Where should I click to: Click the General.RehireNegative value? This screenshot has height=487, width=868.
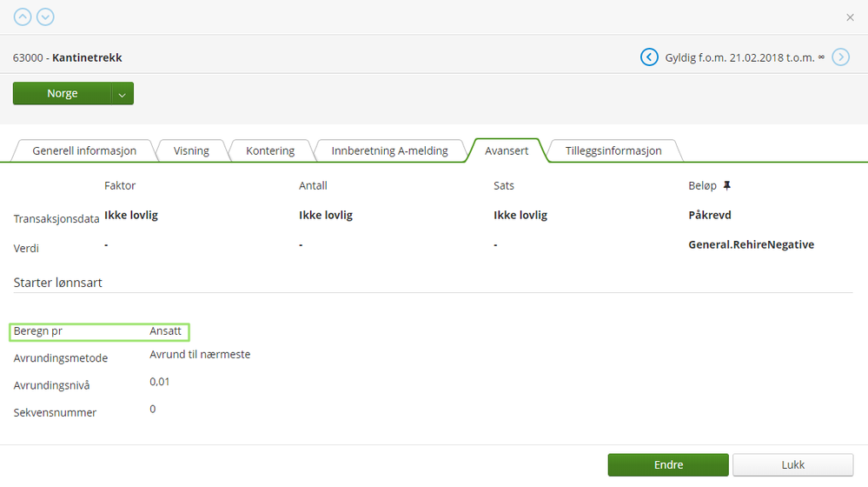[x=751, y=245]
